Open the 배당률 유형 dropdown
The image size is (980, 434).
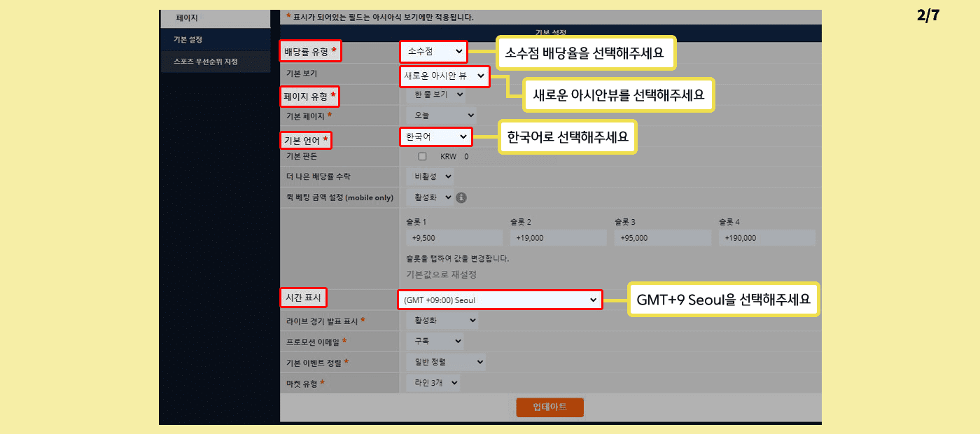click(x=433, y=51)
